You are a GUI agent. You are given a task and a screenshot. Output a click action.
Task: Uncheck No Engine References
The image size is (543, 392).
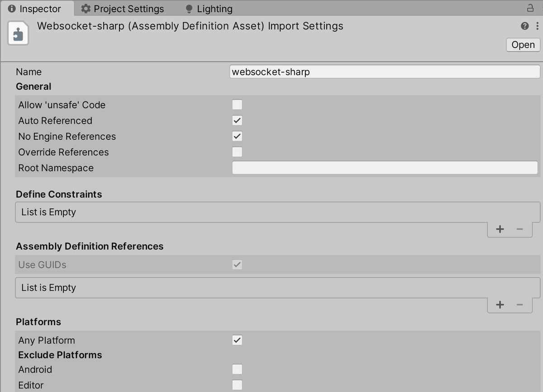tap(237, 136)
